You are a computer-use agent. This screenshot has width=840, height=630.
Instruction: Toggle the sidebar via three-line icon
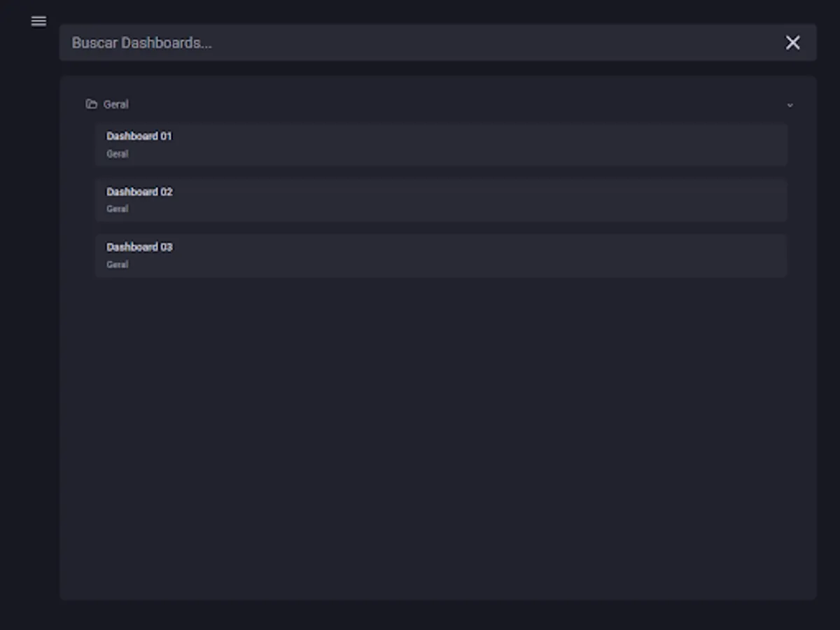click(x=38, y=21)
